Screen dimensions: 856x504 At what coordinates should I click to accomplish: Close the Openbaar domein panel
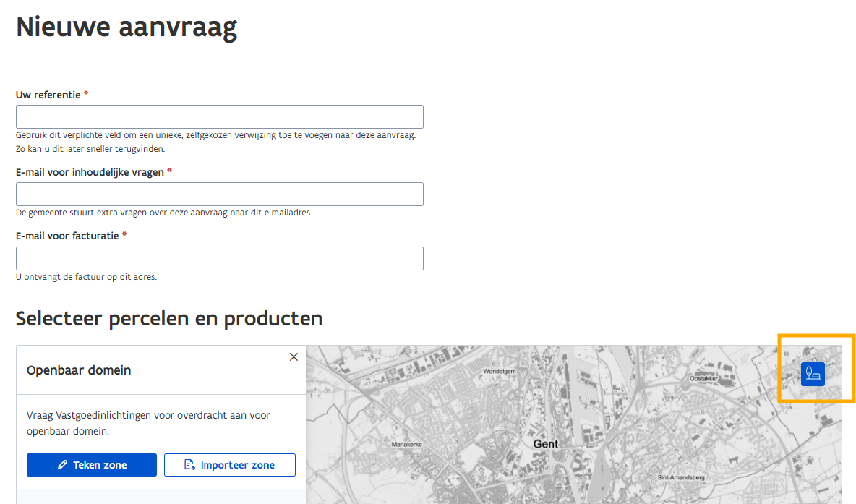294,356
